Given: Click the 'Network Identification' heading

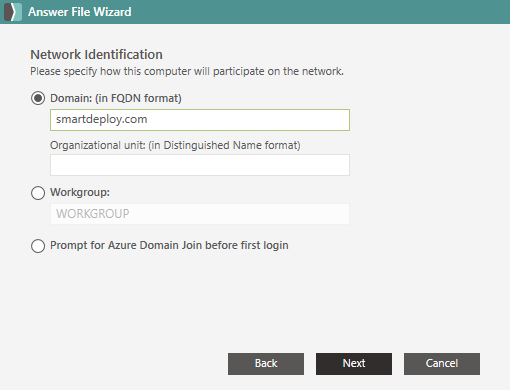Looking at the screenshot, I should click(x=96, y=55).
